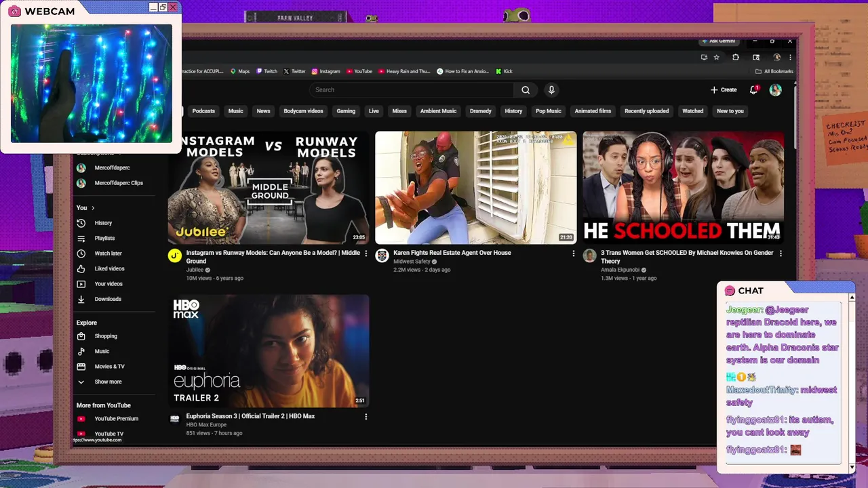
Task: Open Amala Ekpunobi channel name
Action: pos(620,270)
